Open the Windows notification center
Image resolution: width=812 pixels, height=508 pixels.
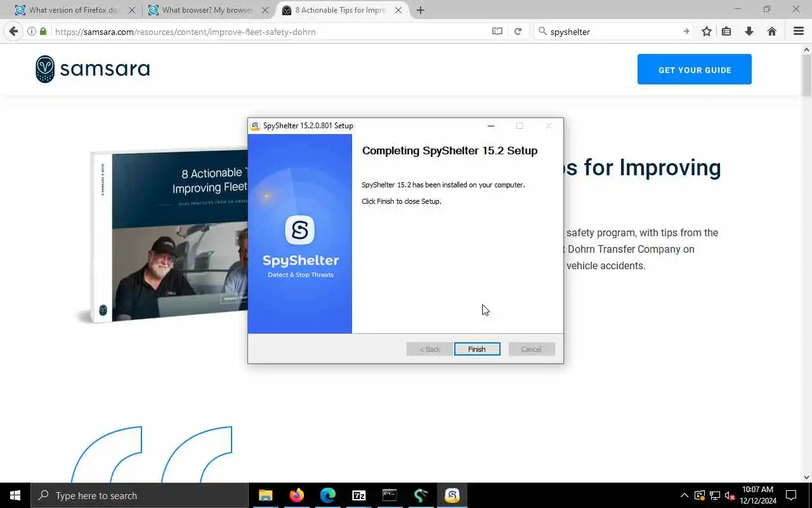[x=791, y=495]
